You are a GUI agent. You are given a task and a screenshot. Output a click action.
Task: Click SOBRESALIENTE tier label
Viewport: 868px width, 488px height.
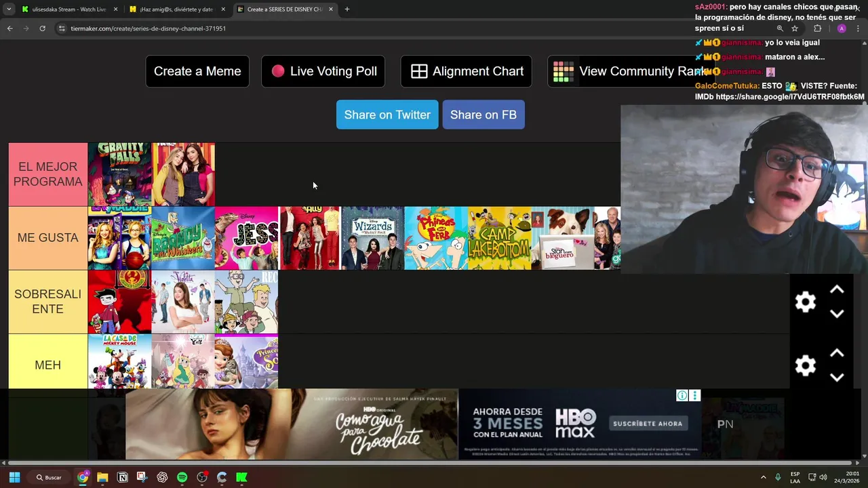click(x=48, y=302)
